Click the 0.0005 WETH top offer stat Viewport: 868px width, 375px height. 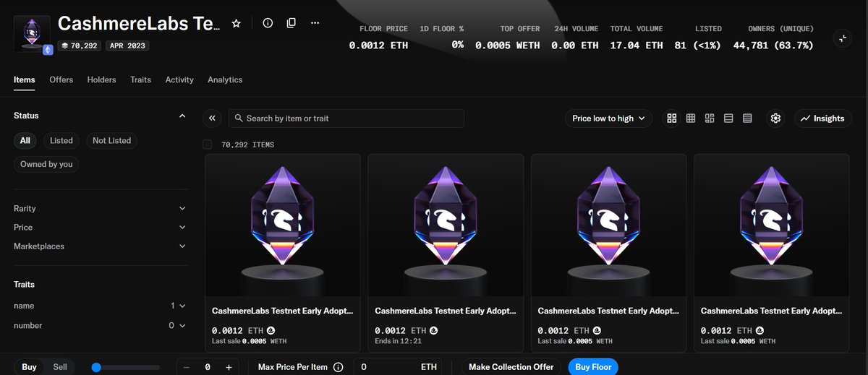508,45
